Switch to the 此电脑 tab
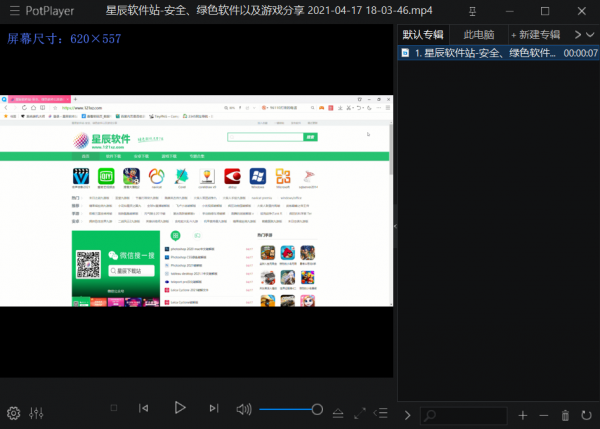The height and width of the screenshot is (429, 600). (479, 35)
